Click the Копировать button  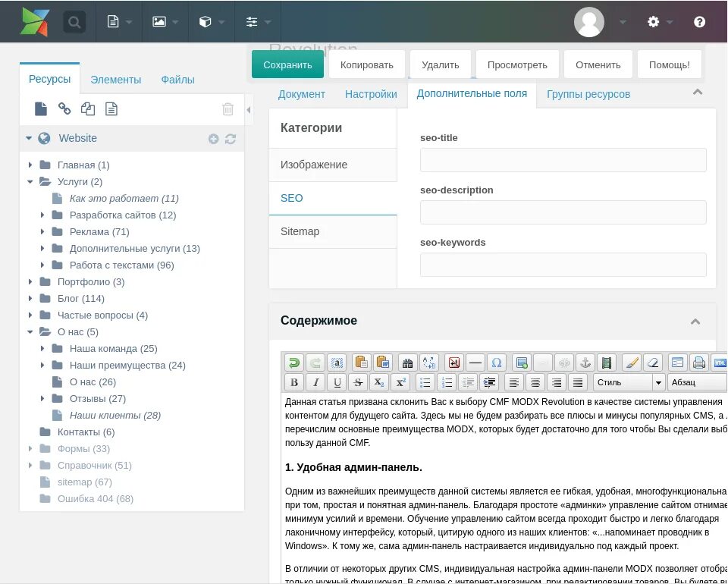pyautogui.click(x=367, y=64)
